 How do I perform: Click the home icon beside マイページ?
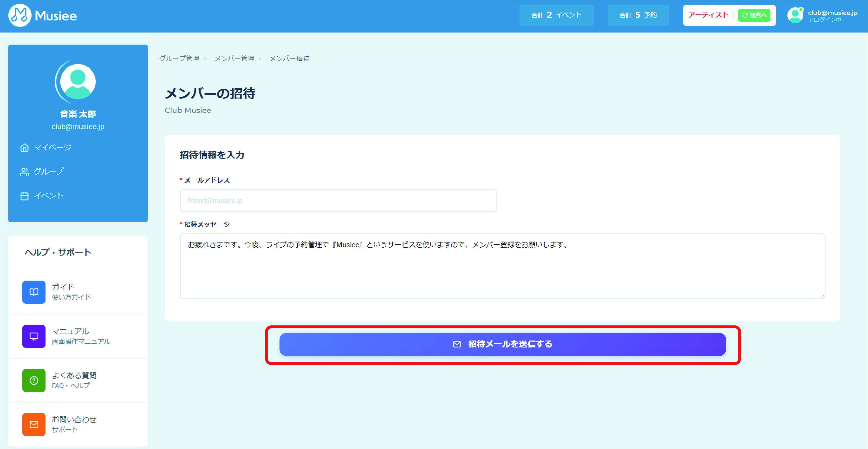24,148
